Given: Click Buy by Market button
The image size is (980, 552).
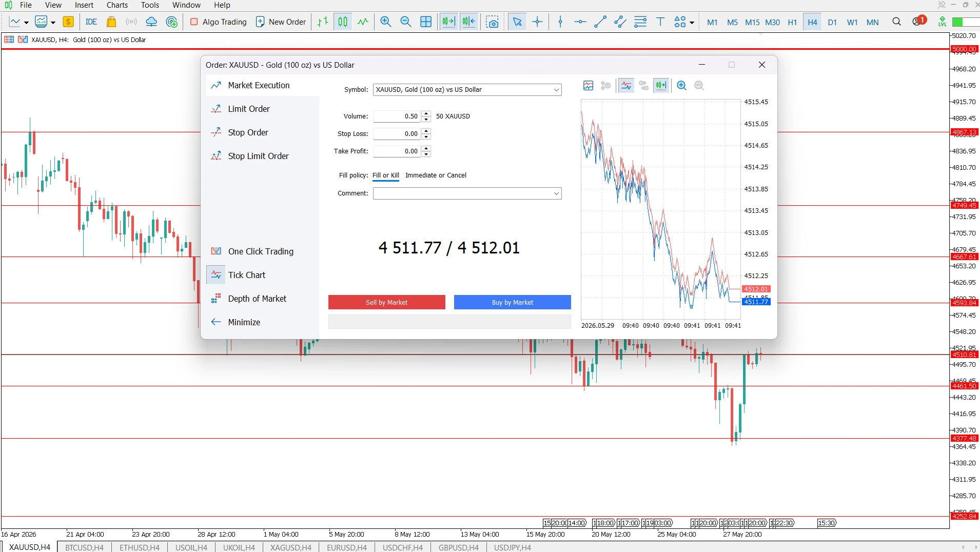Looking at the screenshot, I should pyautogui.click(x=513, y=302).
